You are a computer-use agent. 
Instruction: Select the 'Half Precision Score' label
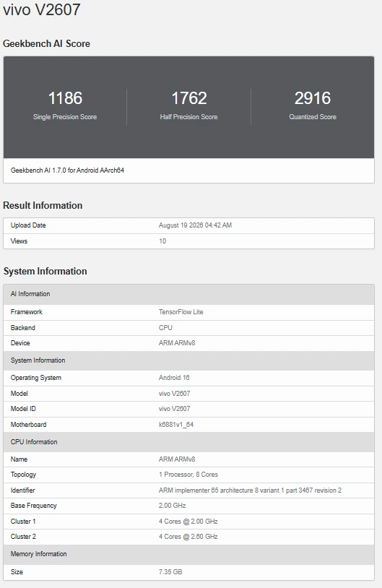pyautogui.click(x=188, y=117)
